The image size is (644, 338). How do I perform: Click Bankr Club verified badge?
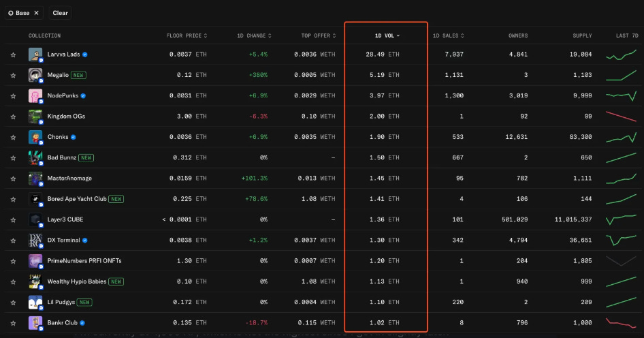pos(82,323)
